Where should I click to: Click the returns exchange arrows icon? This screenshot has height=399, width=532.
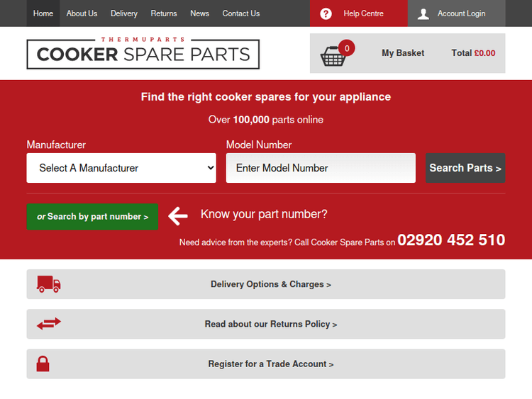click(x=49, y=324)
